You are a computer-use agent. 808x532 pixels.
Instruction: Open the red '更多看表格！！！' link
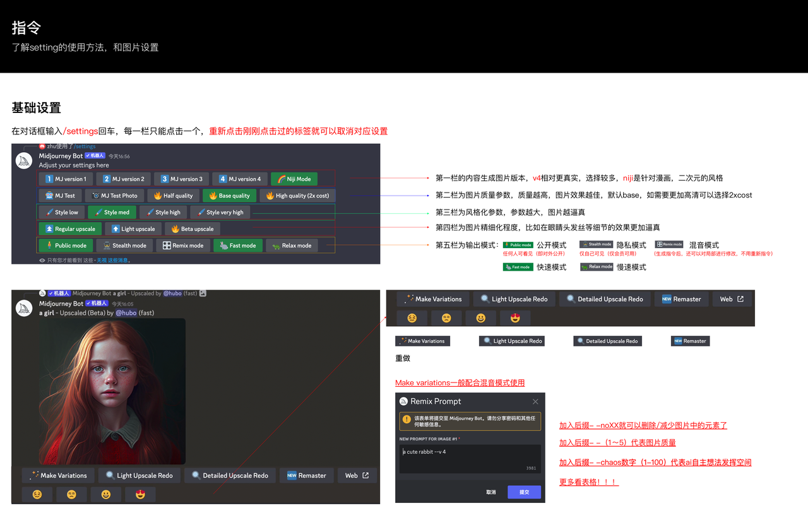tap(589, 482)
